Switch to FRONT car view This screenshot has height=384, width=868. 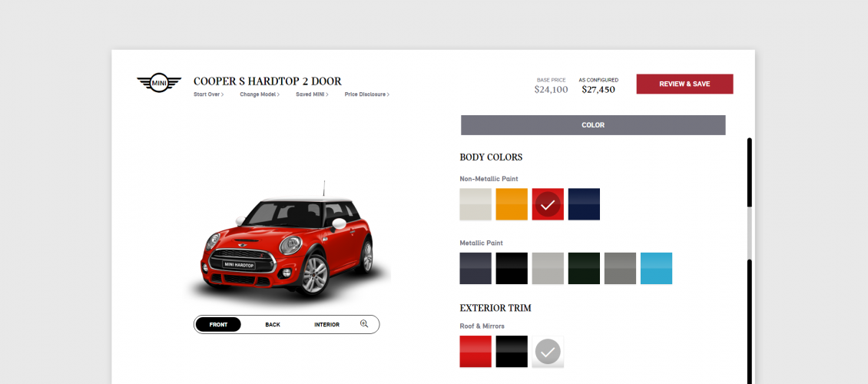coord(219,325)
